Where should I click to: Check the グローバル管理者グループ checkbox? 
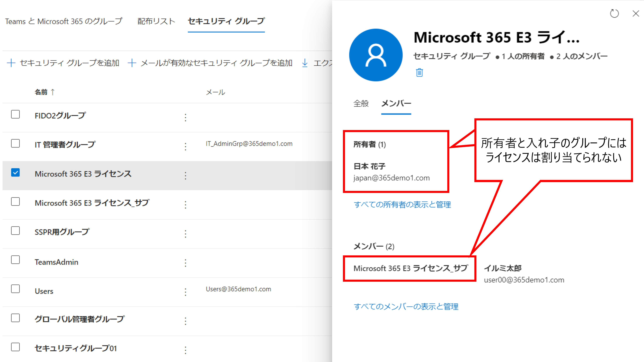(x=16, y=318)
